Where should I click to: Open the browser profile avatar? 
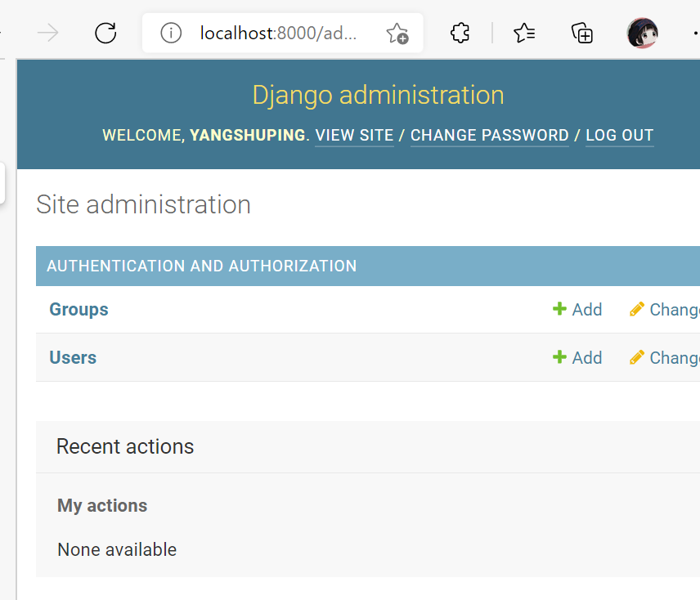point(643,33)
